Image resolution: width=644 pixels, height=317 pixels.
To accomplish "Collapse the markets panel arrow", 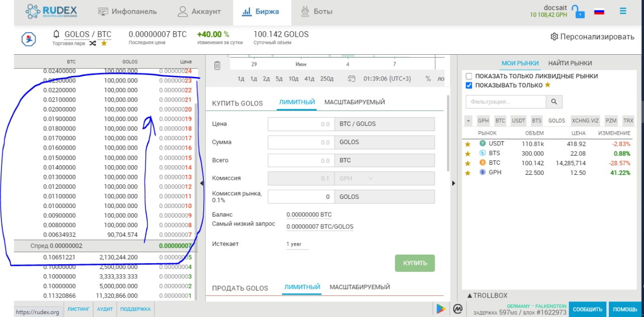I will pyautogui.click(x=453, y=183).
